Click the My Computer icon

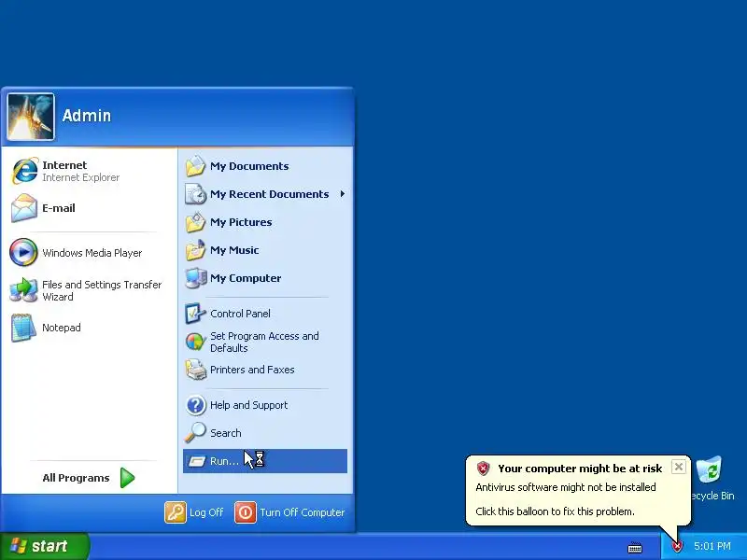point(195,278)
